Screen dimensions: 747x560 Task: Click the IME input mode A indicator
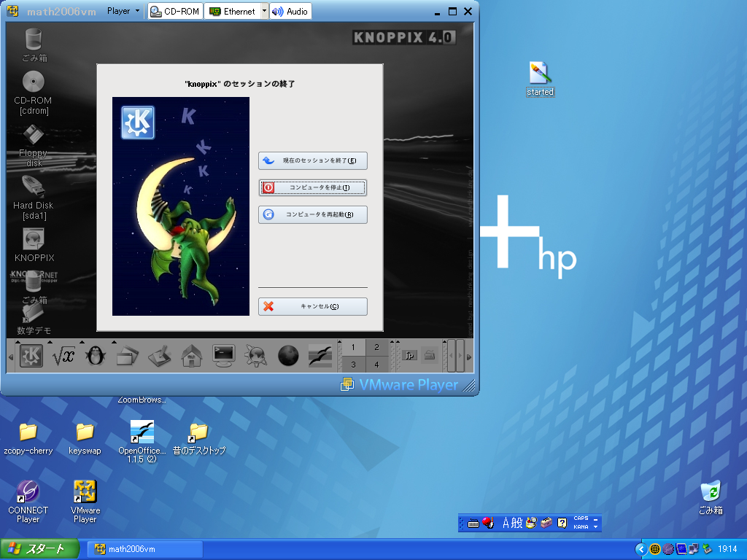point(506,523)
